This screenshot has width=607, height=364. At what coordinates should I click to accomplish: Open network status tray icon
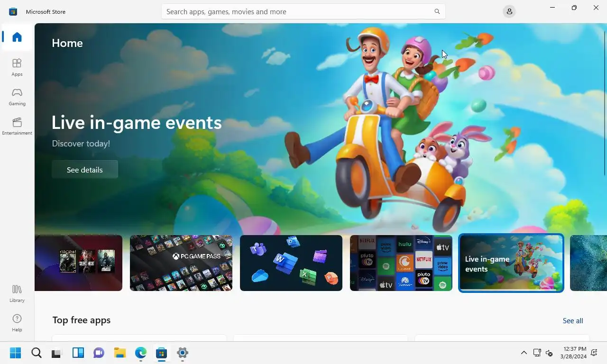[537, 353]
